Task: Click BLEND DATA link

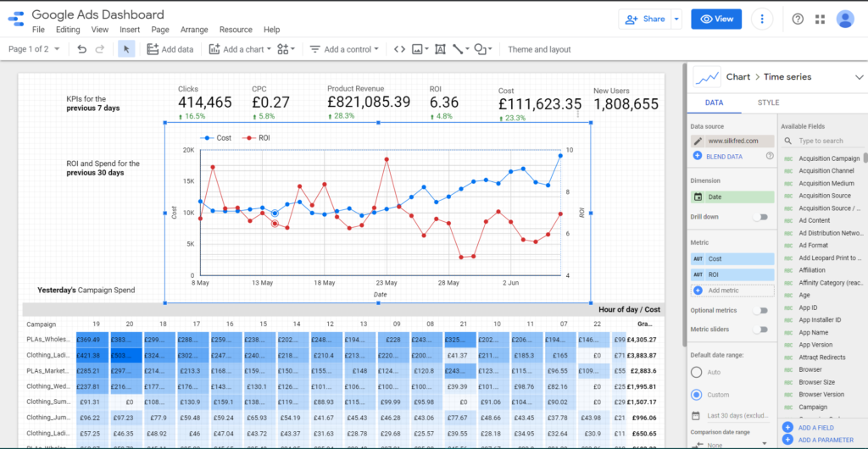Action: (x=724, y=157)
